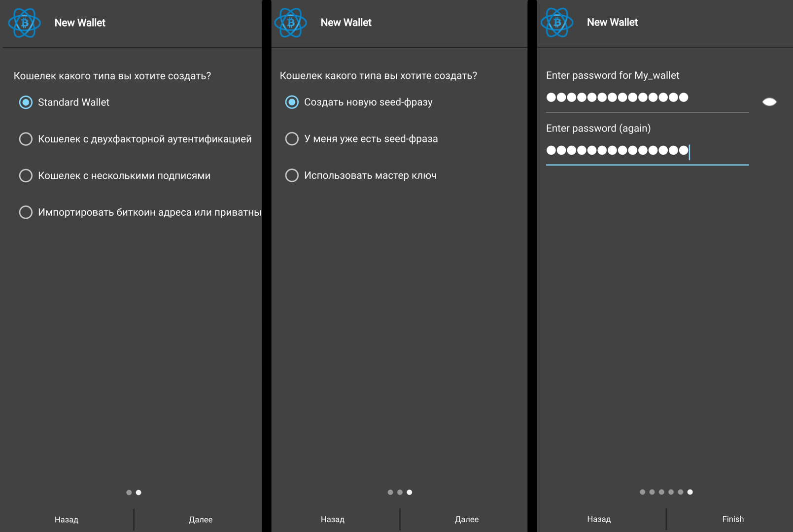Screen dimensions: 793x532
Task: Click the highlighted last page dot above Finish
Action: pos(690,492)
